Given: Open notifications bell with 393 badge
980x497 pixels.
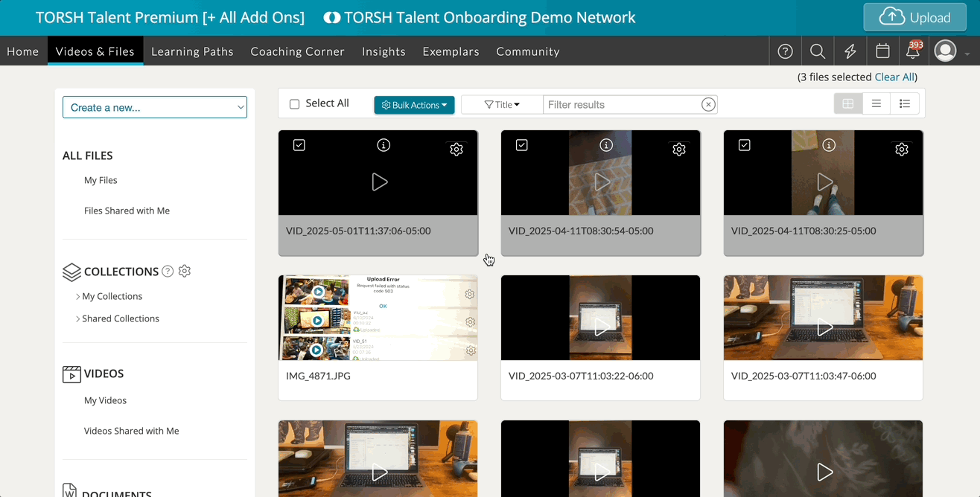Looking at the screenshot, I should pyautogui.click(x=913, y=51).
